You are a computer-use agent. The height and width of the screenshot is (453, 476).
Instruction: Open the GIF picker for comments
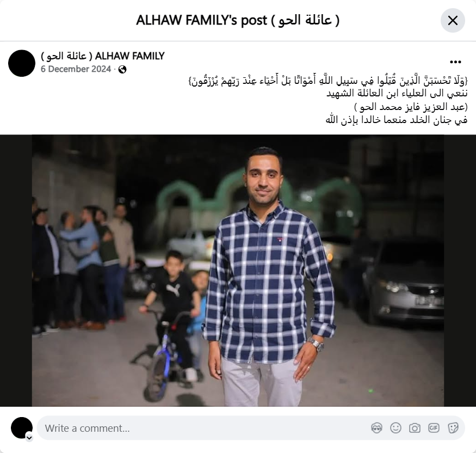[434, 428]
